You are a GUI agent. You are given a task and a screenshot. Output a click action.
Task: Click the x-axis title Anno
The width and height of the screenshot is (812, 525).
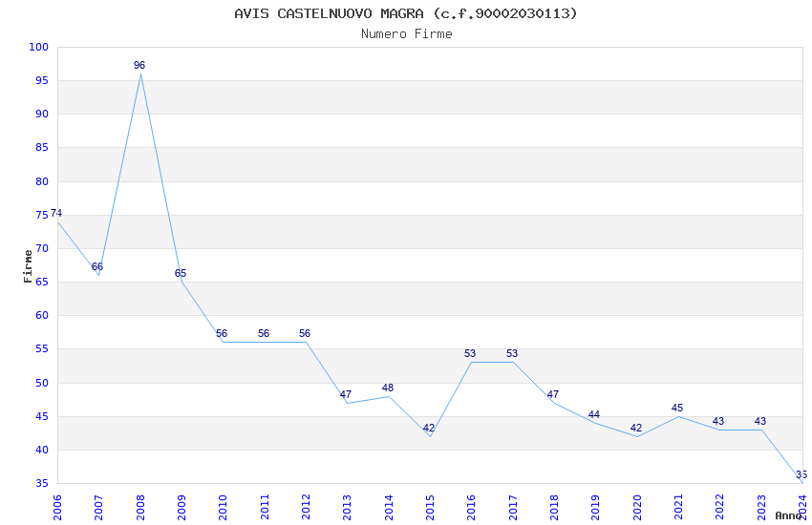[788, 515]
